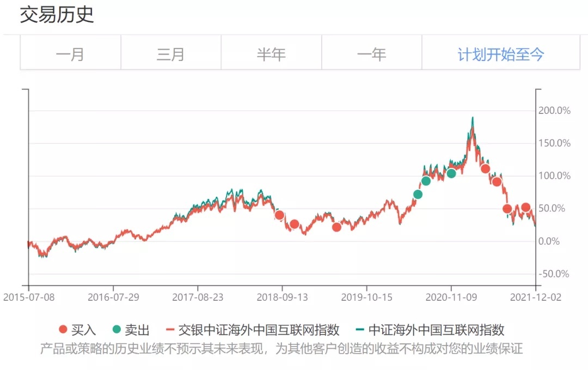Click the first red buy marker above 2018-09-13

[x=279, y=215]
